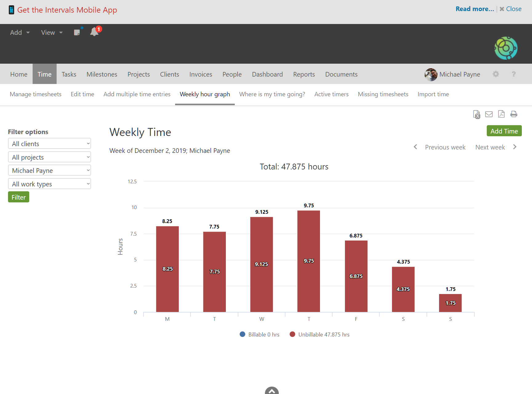Print the weekly time graph

coord(514,114)
